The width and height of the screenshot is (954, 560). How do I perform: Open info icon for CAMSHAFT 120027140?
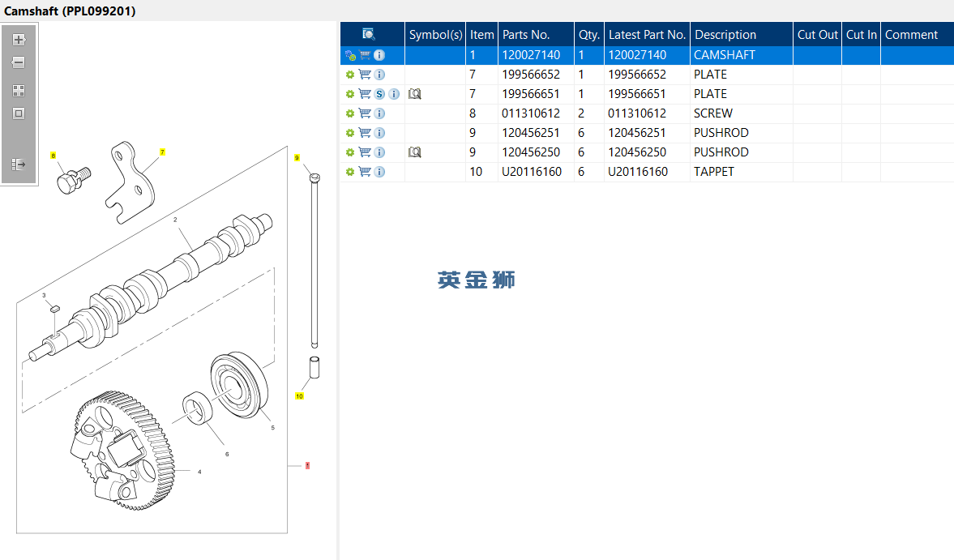pos(379,55)
